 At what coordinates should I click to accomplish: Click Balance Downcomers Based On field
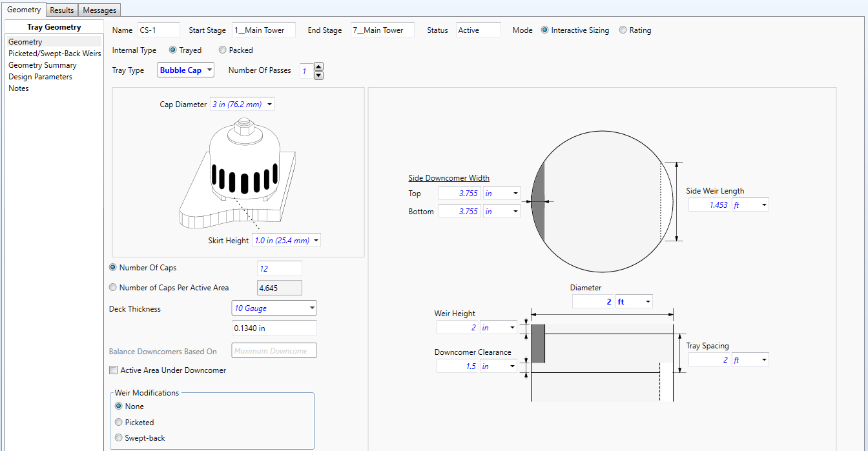pyautogui.click(x=274, y=351)
